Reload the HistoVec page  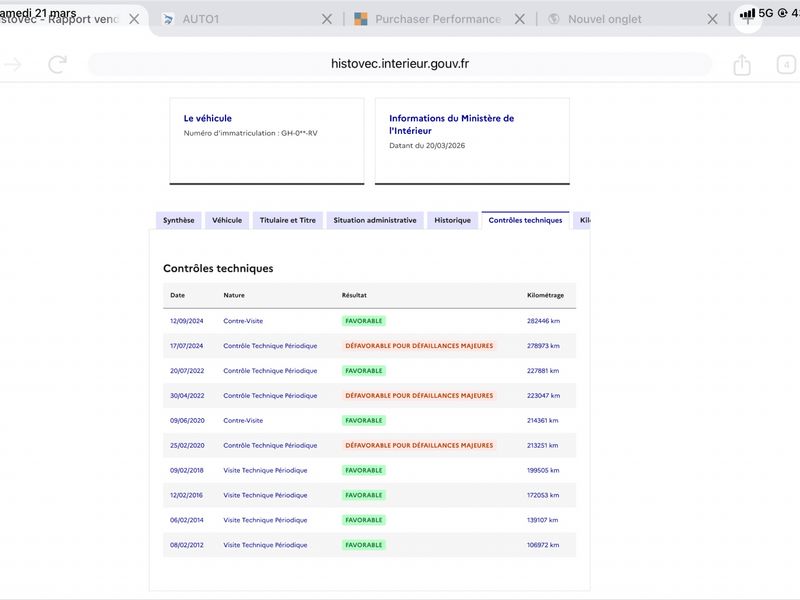coord(58,65)
